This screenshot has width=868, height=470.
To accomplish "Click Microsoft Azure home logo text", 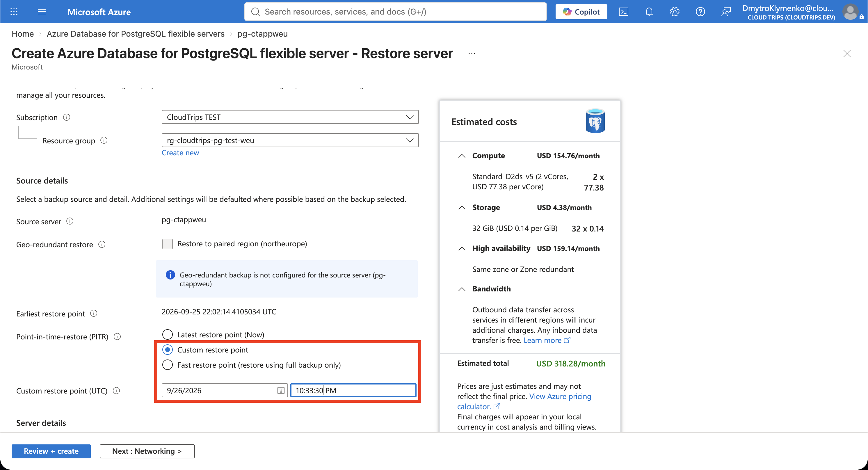I will 99,12.
